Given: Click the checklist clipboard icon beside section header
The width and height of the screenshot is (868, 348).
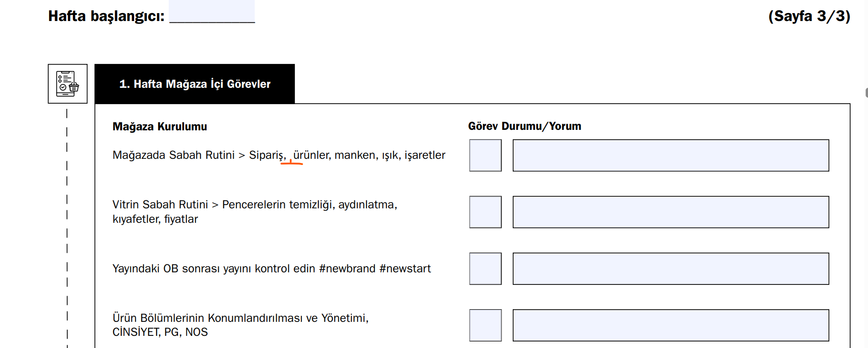Looking at the screenshot, I should 67,84.
